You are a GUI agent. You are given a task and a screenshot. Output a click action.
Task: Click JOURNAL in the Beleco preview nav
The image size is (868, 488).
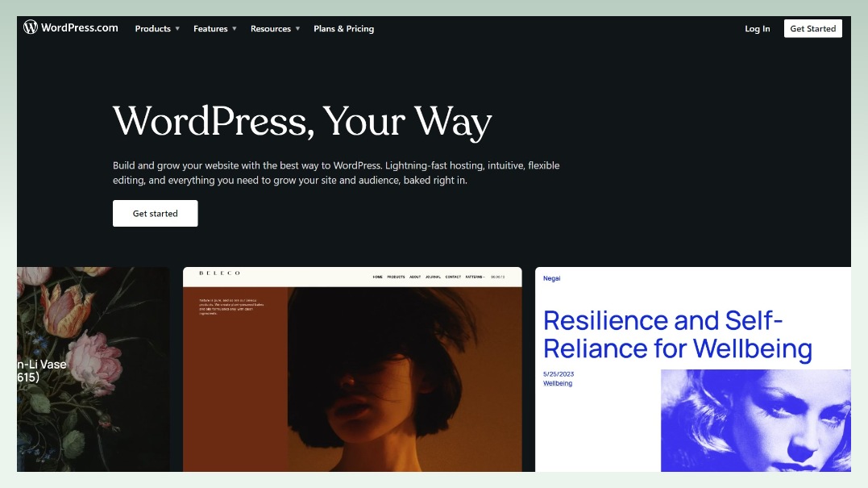433,277
